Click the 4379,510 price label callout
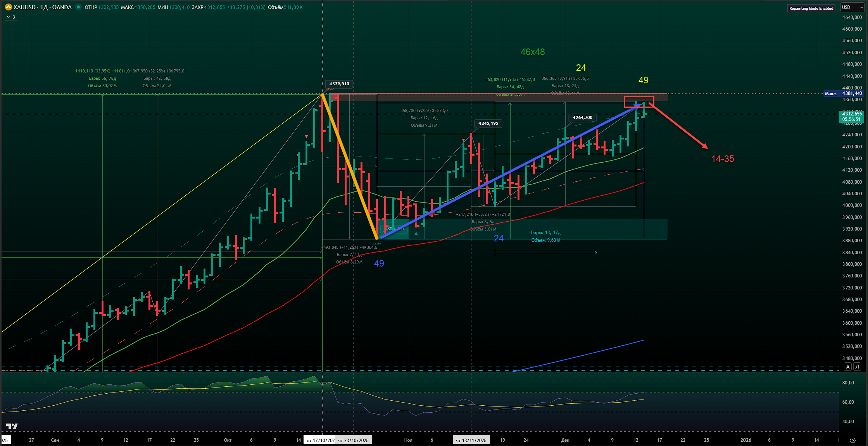The width and height of the screenshot is (868, 446). pos(339,84)
